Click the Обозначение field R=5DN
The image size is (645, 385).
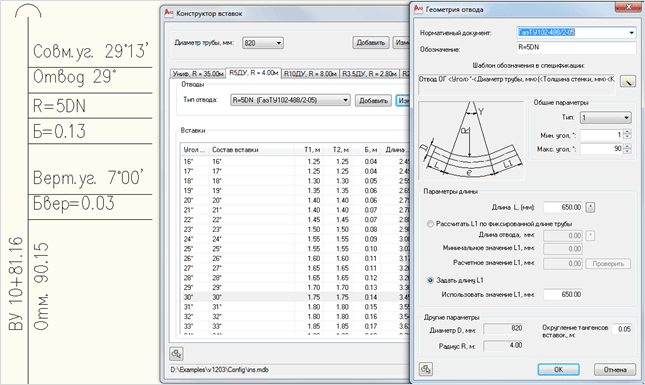click(576, 47)
